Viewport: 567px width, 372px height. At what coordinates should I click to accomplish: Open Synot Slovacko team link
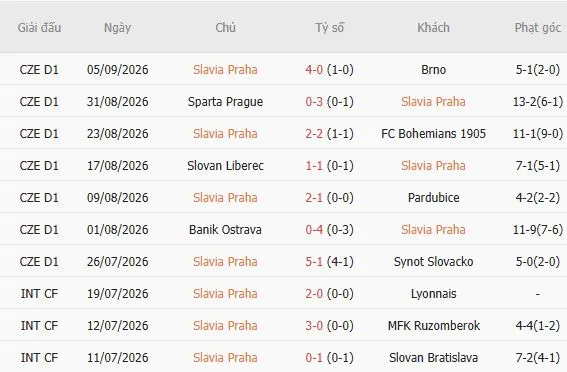(x=433, y=261)
